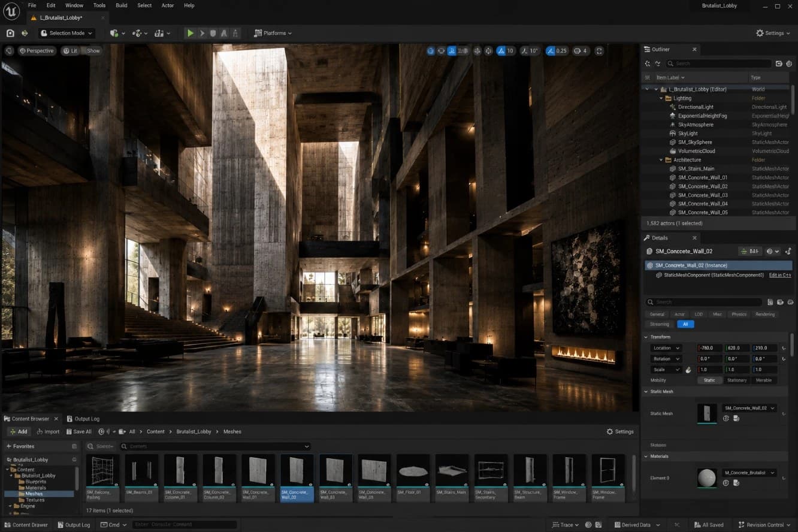The height and width of the screenshot is (532, 798).
Task: Sort Outliner by Item Label header
Action: coord(670,77)
